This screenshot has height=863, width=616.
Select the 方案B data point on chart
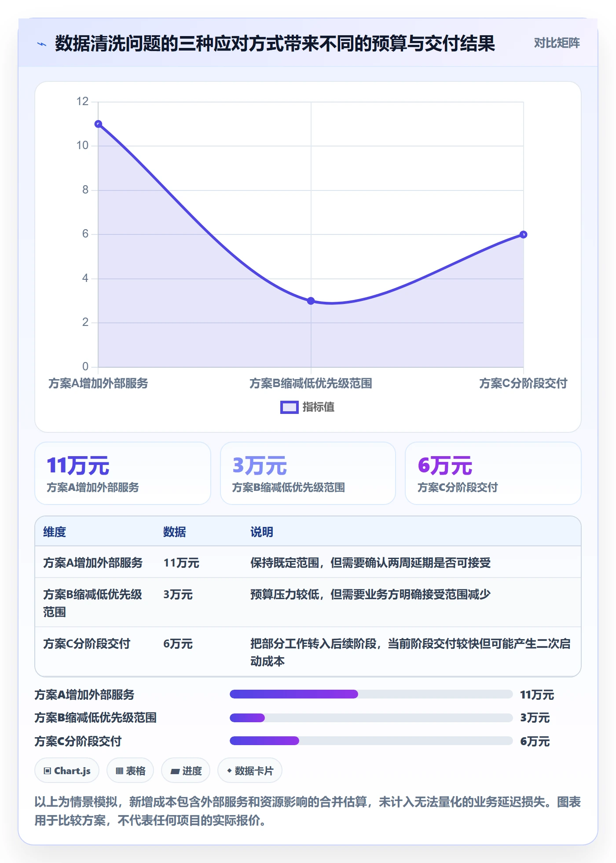coord(311,301)
